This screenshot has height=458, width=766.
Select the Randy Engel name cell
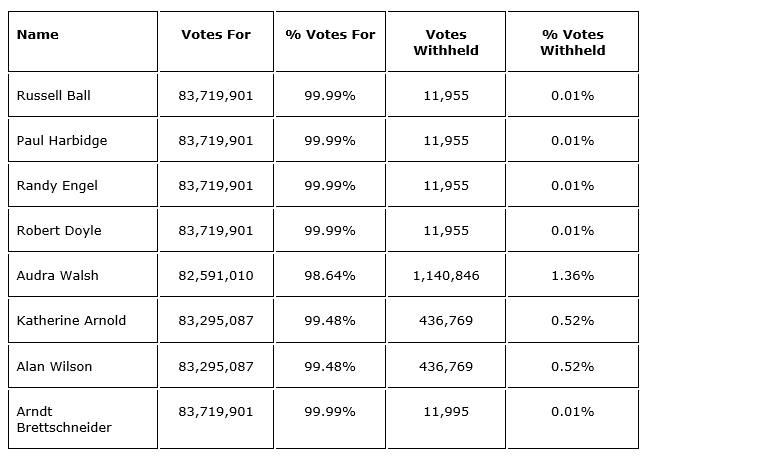[57, 186]
